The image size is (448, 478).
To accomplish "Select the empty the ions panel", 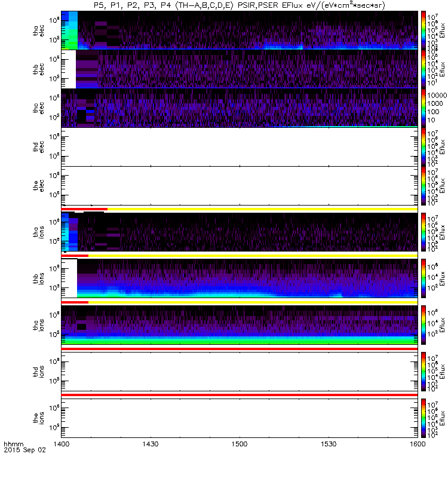I will point(240,418).
